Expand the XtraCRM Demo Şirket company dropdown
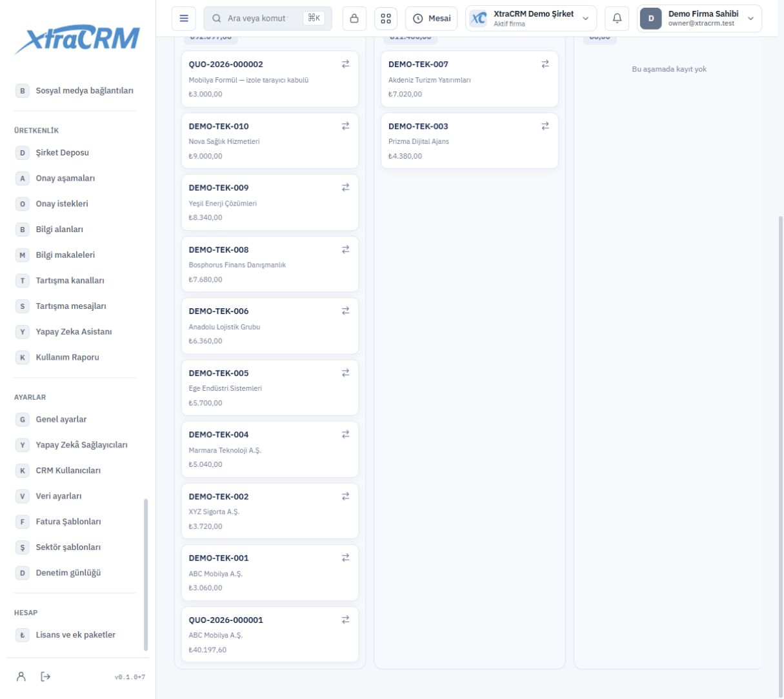The width and height of the screenshot is (784, 699). [x=531, y=19]
